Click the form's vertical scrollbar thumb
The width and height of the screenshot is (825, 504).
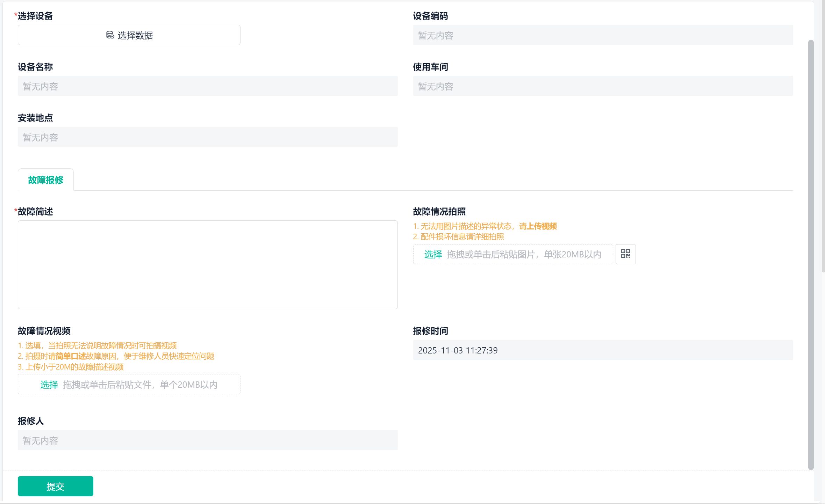point(811,255)
